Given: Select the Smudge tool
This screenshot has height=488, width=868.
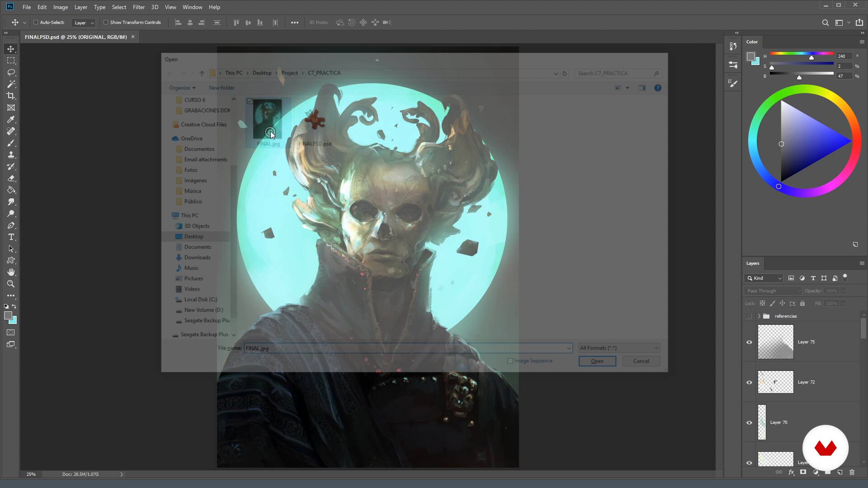Looking at the screenshot, I should [x=11, y=202].
